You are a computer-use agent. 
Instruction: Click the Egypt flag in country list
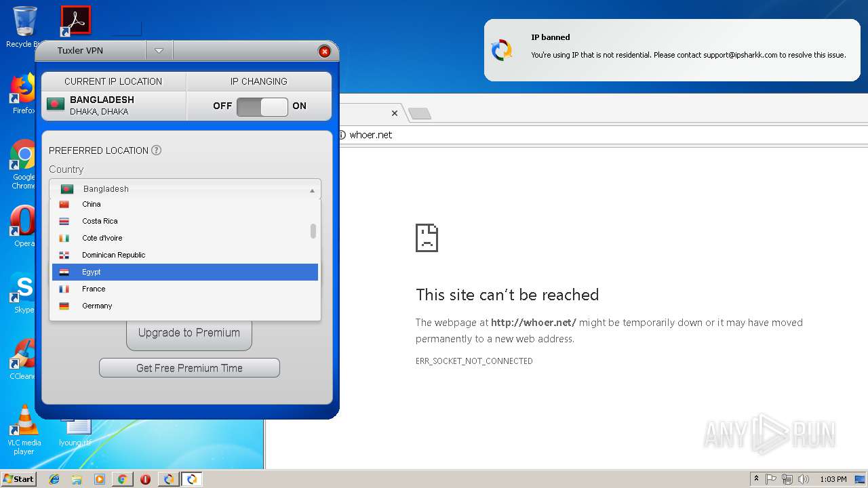[64, 272]
